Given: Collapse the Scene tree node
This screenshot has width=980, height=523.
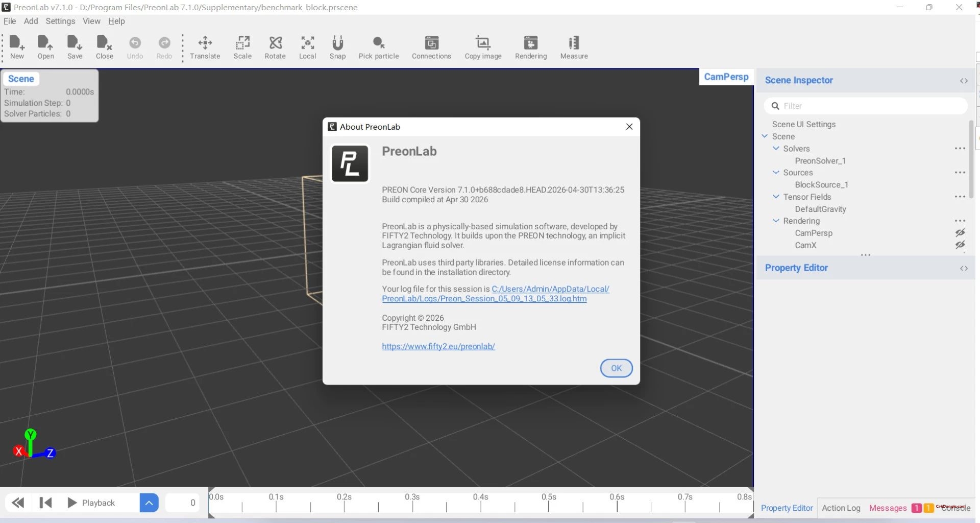Looking at the screenshot, I should tap(765, 136).
